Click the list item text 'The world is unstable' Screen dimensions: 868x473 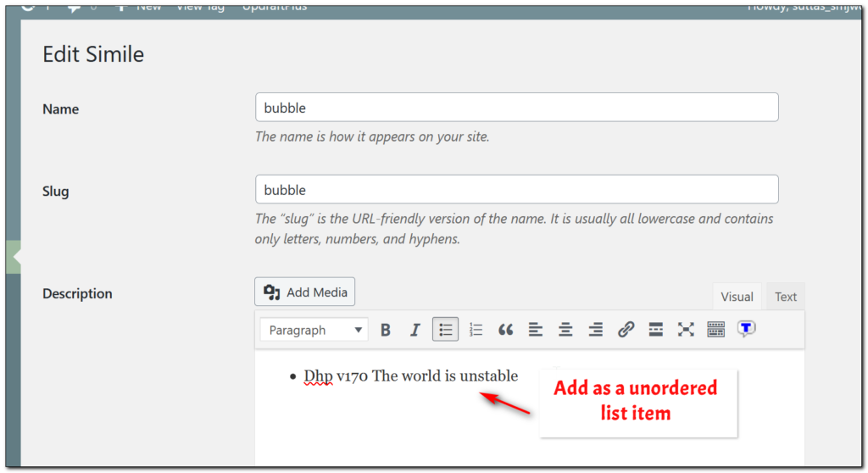click(x=445, y=376)
